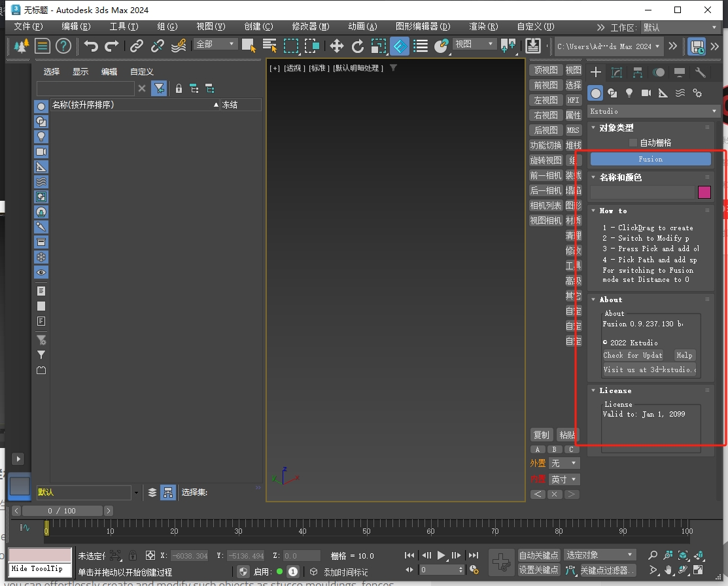
Task: Toggle the Scene Explorer toolbar icon
Action: (x=43, y=46)
